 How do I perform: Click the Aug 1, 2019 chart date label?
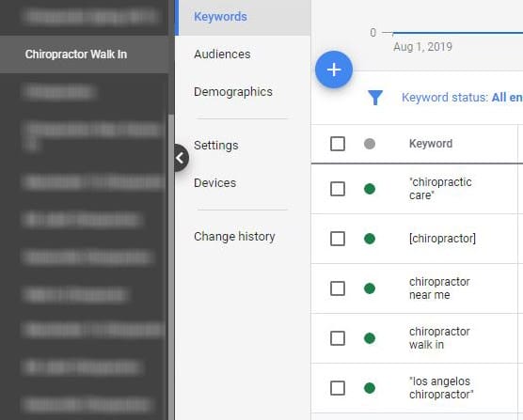pos(422,47)
